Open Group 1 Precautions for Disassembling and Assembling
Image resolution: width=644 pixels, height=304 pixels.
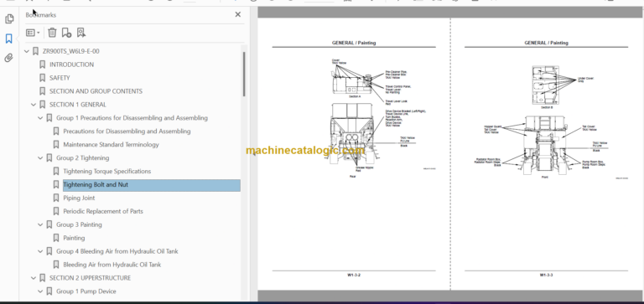pos(132,118)
